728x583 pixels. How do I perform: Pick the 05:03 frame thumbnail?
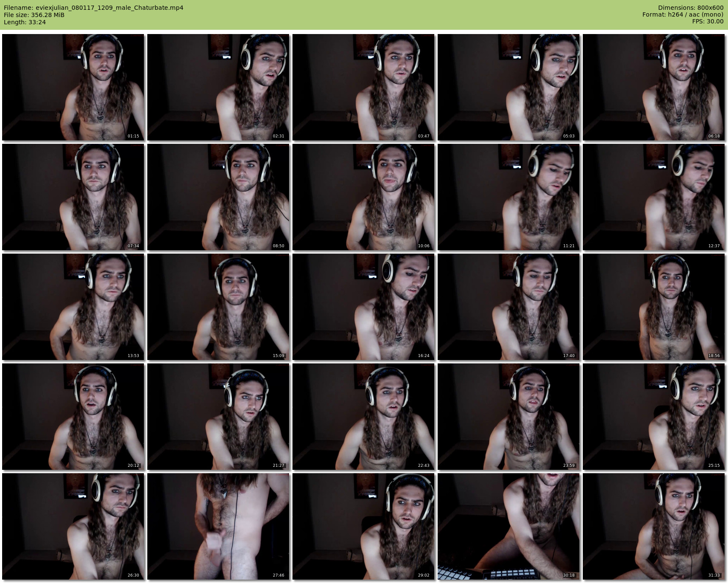[x=508, y=87]
